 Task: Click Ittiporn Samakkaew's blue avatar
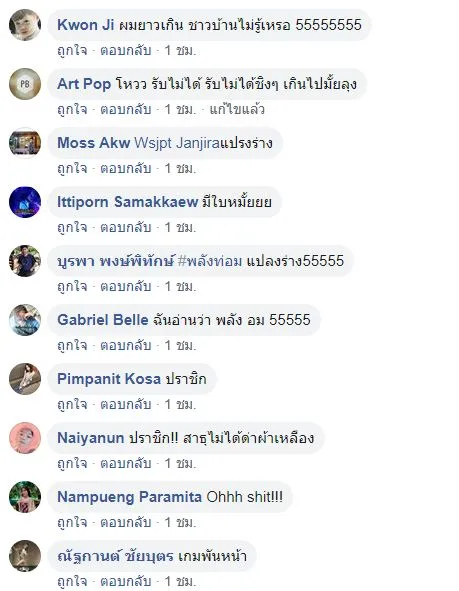(25, 202)
